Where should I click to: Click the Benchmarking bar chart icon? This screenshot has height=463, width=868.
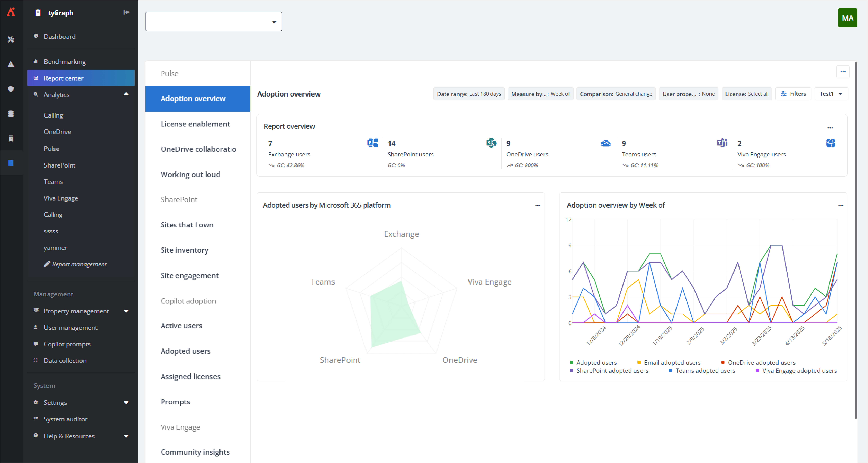36,62
